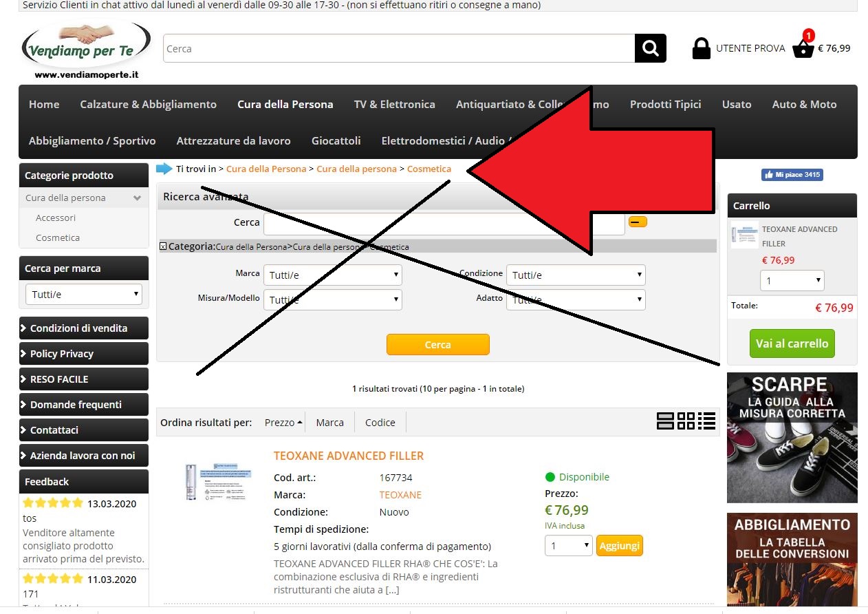Image resolution: width=868 pixels, height=614 pixels.
Task: Switch to the compact detailed list view
Action: click(706, 421)
